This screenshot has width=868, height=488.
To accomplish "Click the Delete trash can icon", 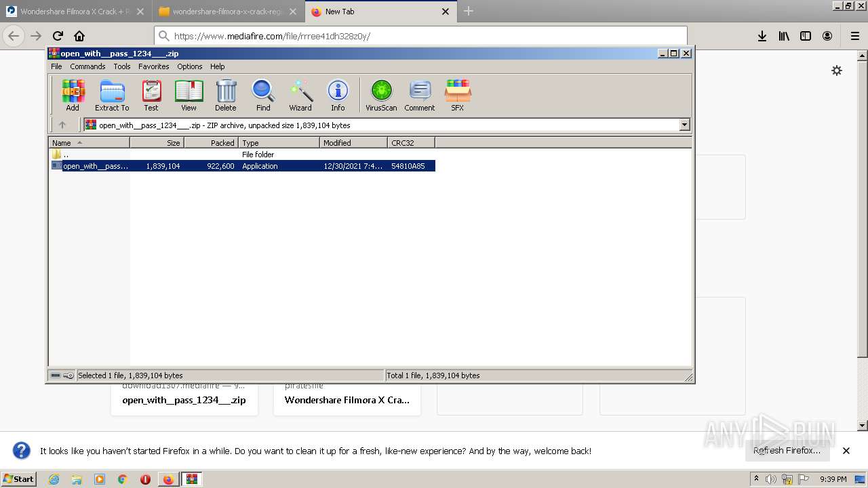I will [x=226, y=95].
